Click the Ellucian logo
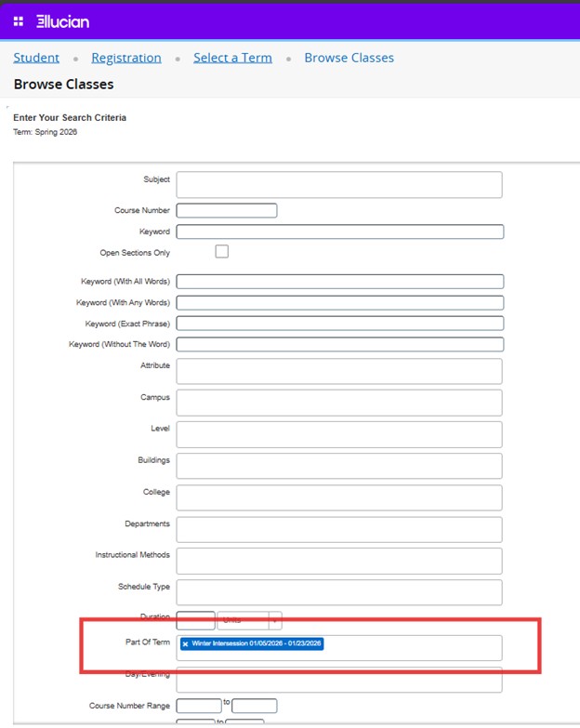 pos(62,21)
